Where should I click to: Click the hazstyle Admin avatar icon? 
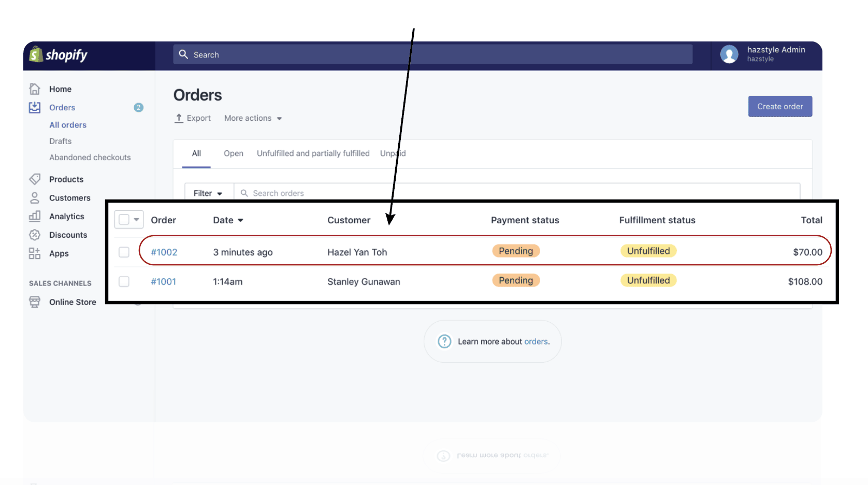pos(729,54)
